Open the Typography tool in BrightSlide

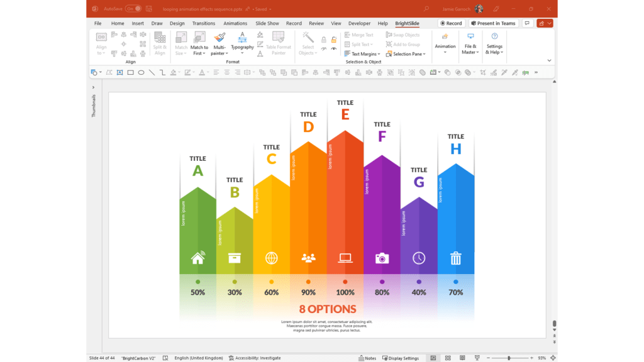241,44
